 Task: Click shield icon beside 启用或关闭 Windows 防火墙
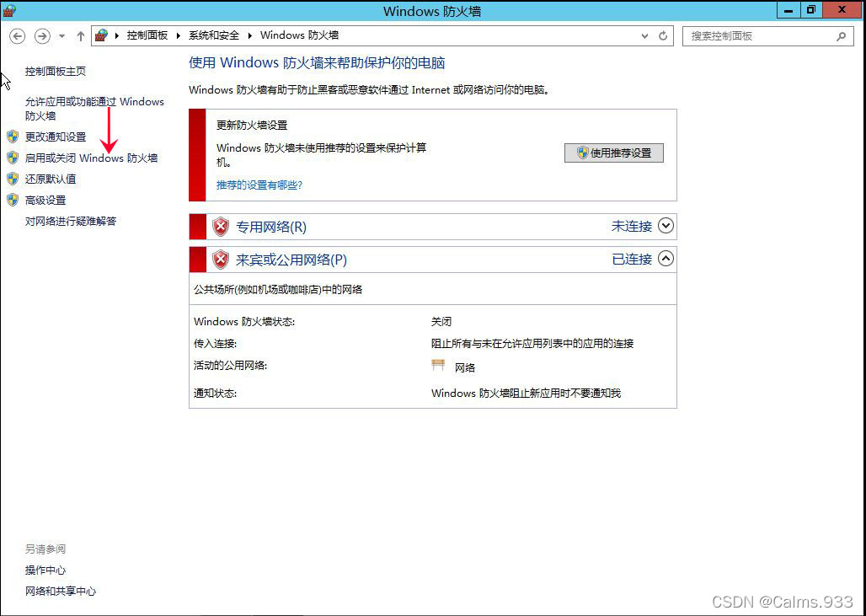[13, 158]
